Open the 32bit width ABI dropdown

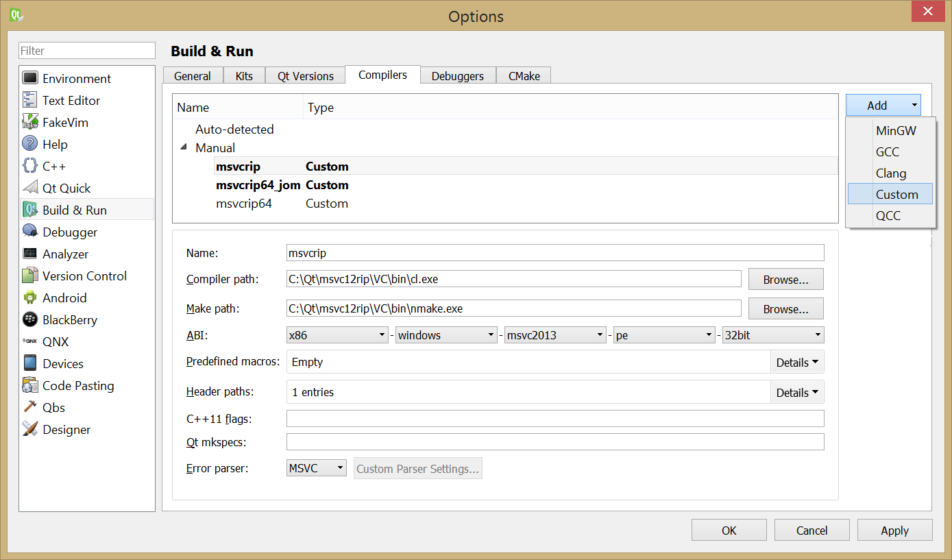(773, 335)
